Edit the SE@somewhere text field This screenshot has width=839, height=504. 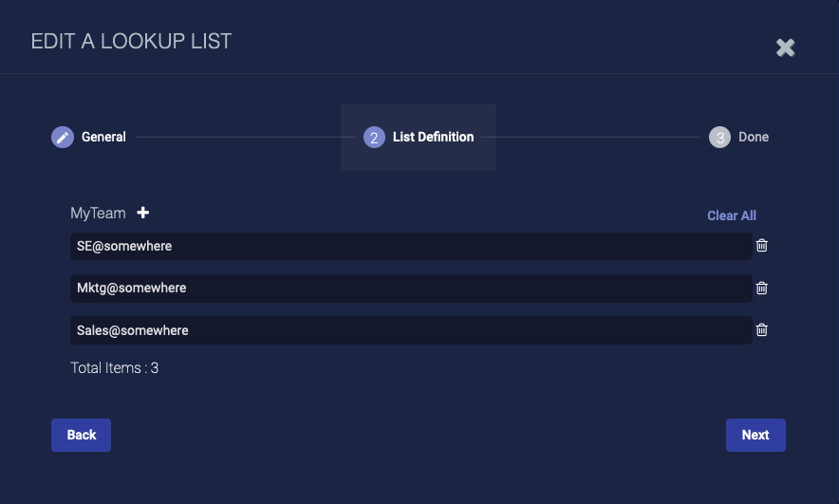click(x=411, y=246)
